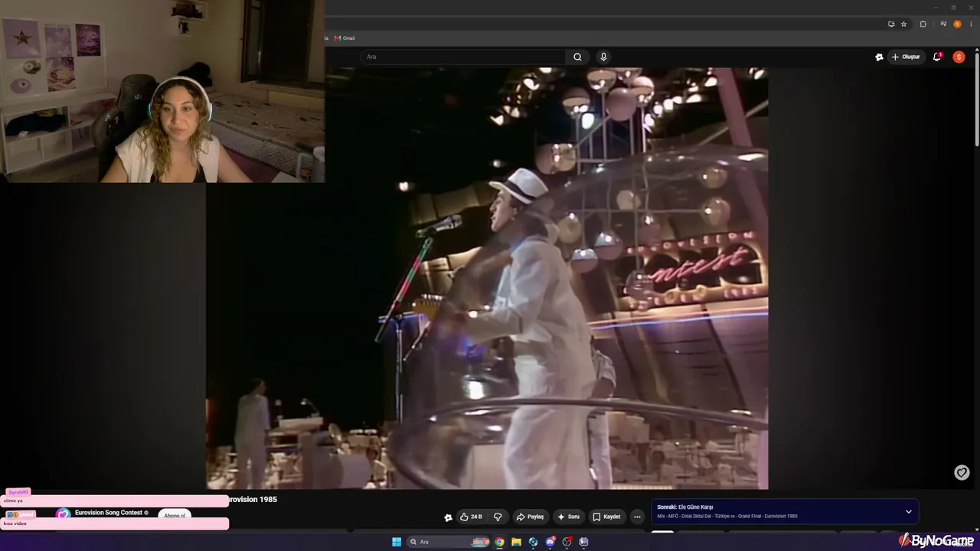980x551 pixels.
Task: Click the Eurovision 1985 video player
Action: 487,278
